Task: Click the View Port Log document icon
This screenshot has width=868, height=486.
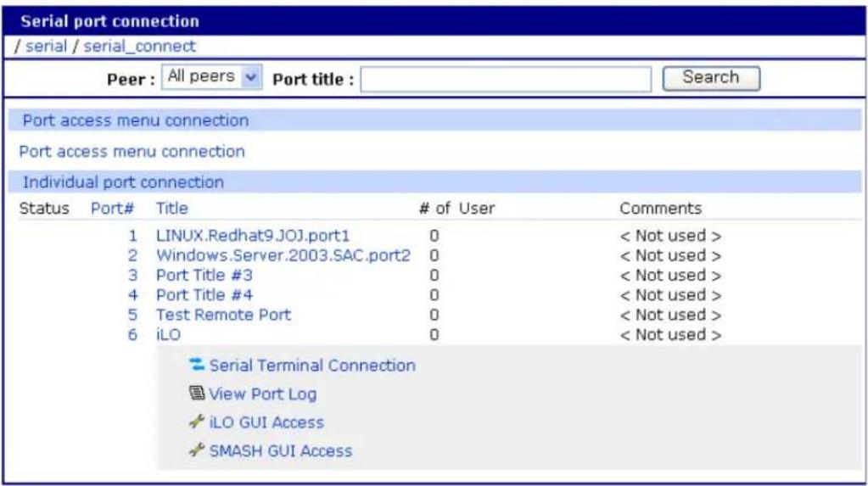Action: click(197, 393)
